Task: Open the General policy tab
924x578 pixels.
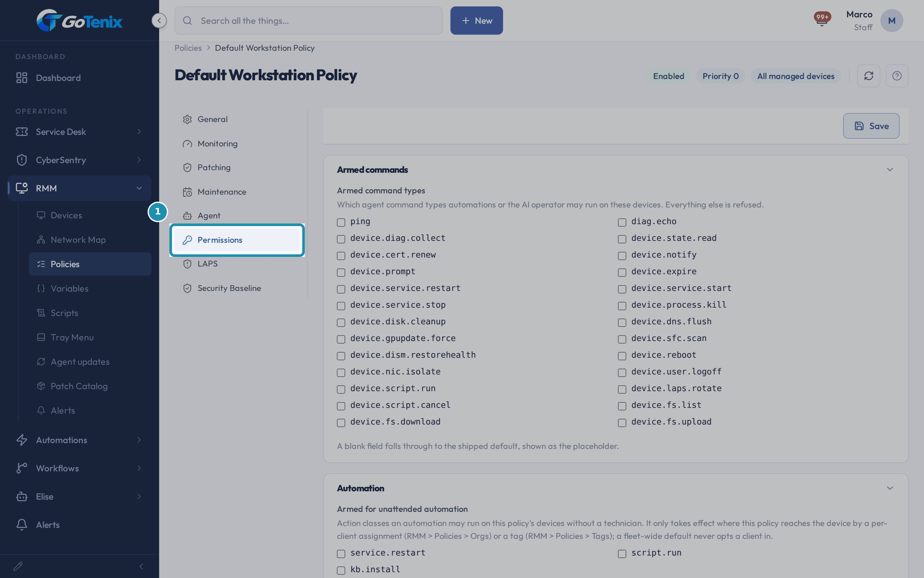Action: point(237,119)
